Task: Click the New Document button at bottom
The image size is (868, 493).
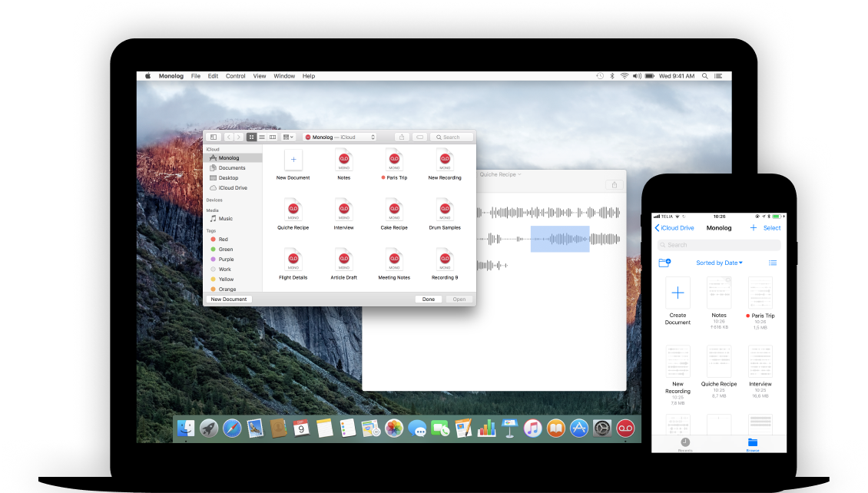Action: [229, 299]
